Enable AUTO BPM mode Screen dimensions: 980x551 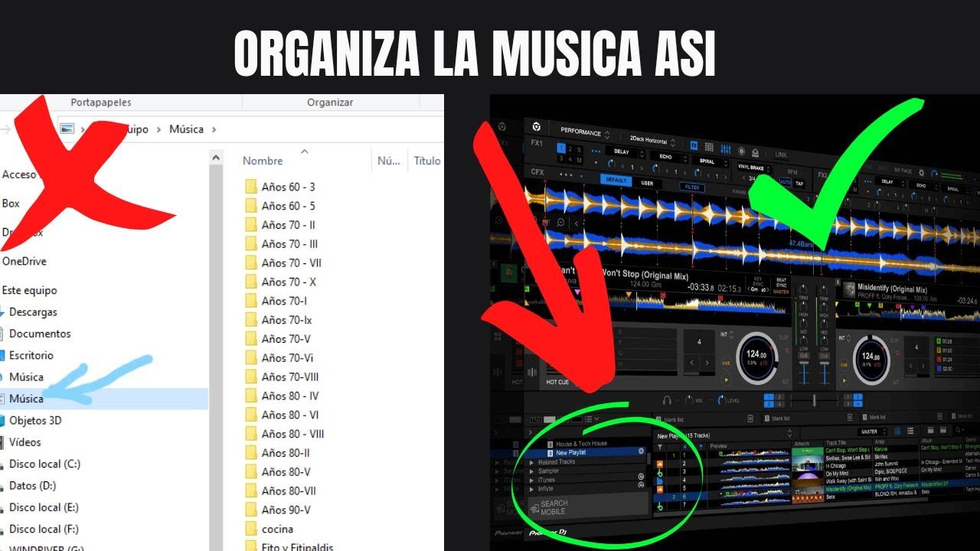click(x=786, y=182)
